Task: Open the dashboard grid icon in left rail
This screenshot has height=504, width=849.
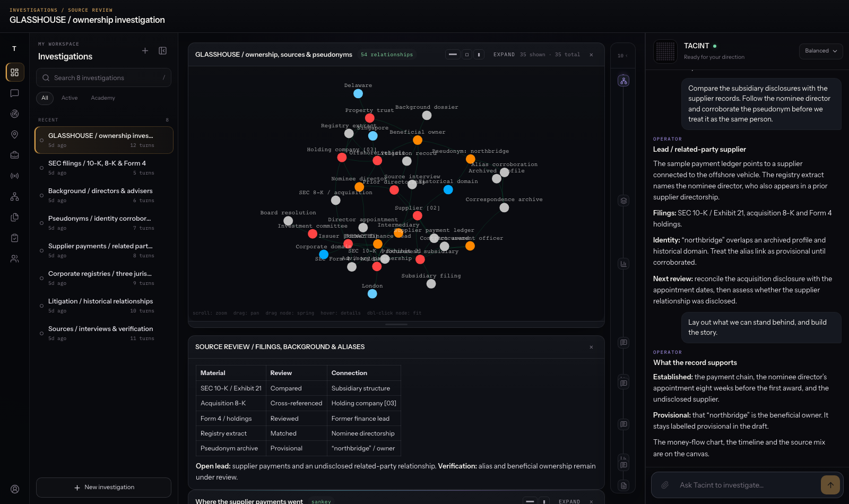Action: (x=15, y=72)
